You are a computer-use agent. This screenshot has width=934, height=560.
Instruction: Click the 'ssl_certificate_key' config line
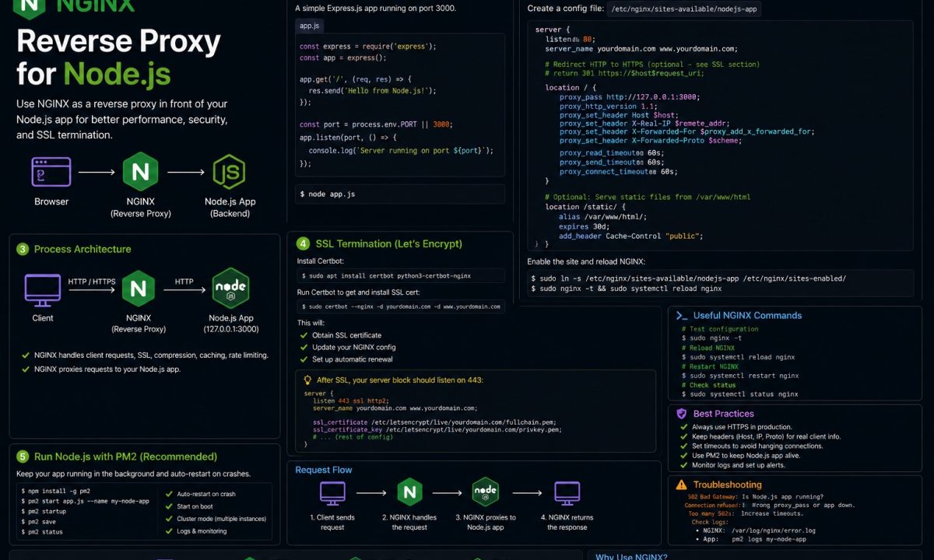[437, 429]
